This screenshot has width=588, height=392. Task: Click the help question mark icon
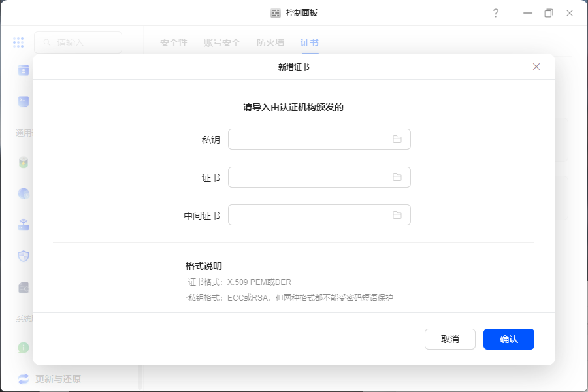(496, 13)
